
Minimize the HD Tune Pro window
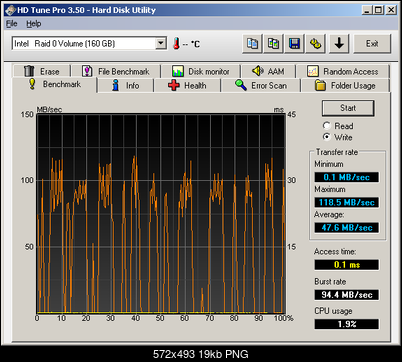366,10
